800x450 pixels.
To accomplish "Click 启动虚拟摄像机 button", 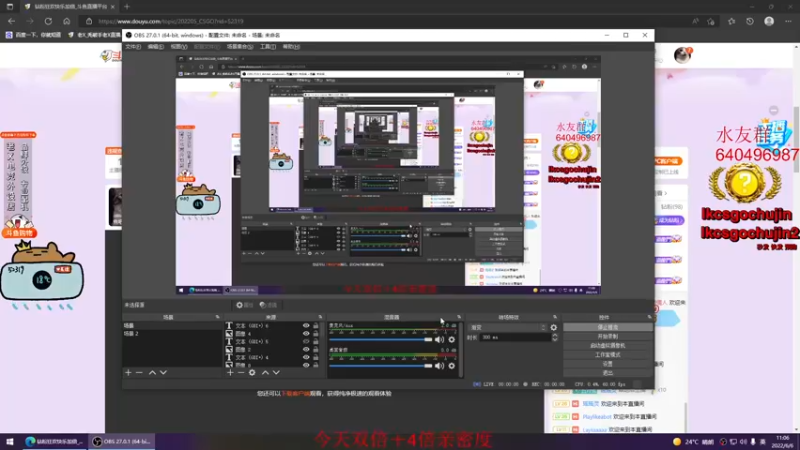I will [608, 345].
